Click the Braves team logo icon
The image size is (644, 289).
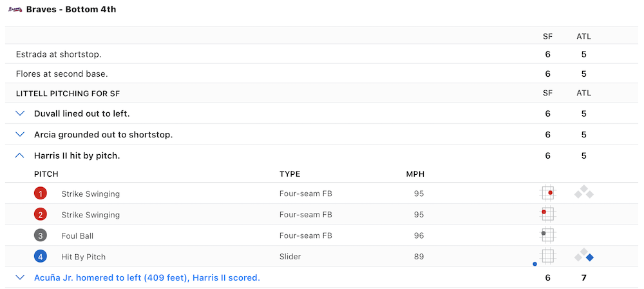coord(15,10)
